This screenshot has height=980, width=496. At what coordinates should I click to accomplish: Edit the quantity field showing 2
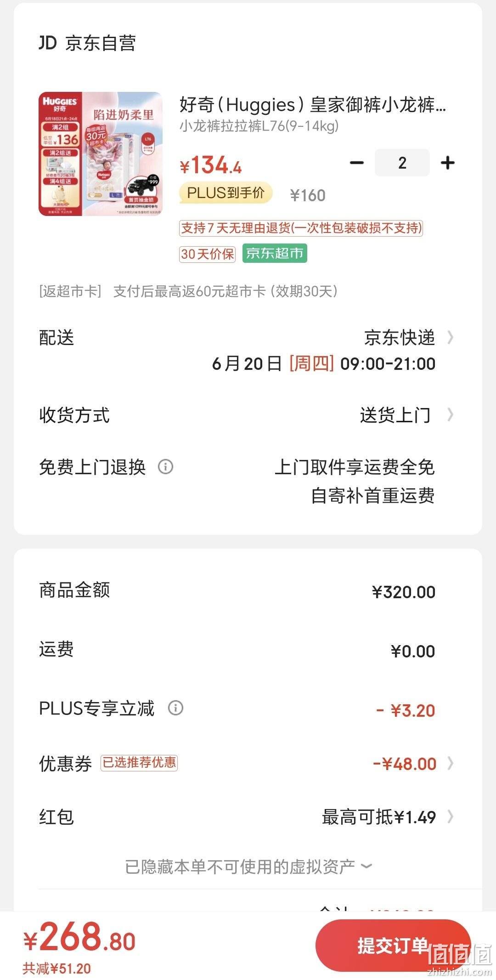(402, 163)
